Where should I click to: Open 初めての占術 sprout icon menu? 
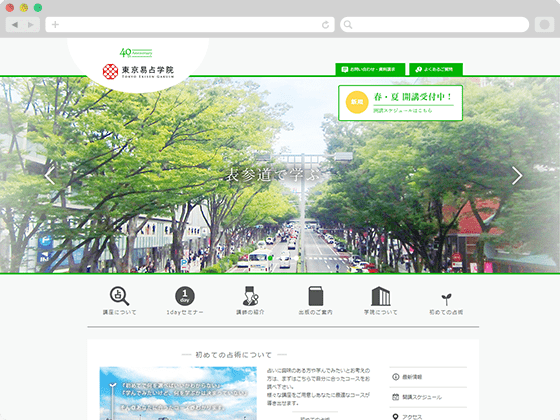pyautogui.click(x=446, y=304)
